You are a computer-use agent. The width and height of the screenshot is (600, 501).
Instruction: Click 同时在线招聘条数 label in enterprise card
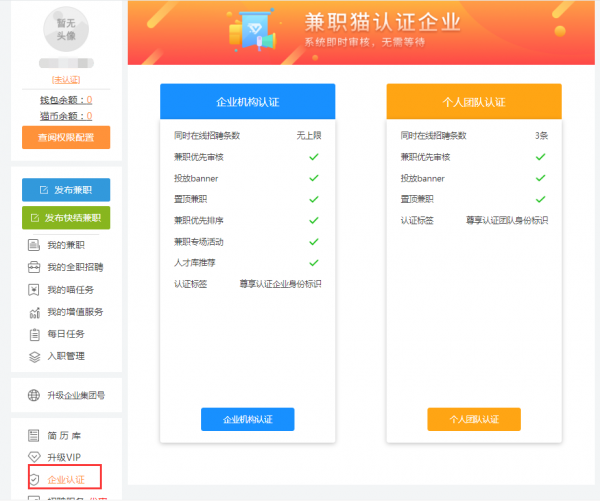click(207, 135)
